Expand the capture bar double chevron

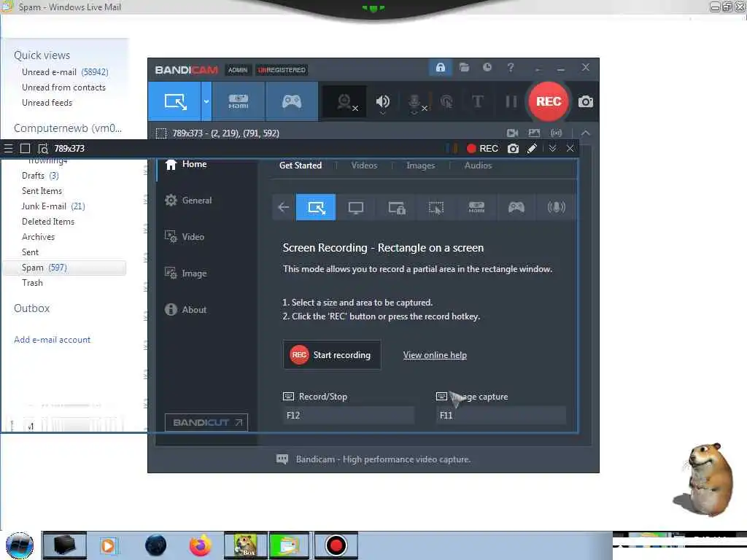coord(552,149)
